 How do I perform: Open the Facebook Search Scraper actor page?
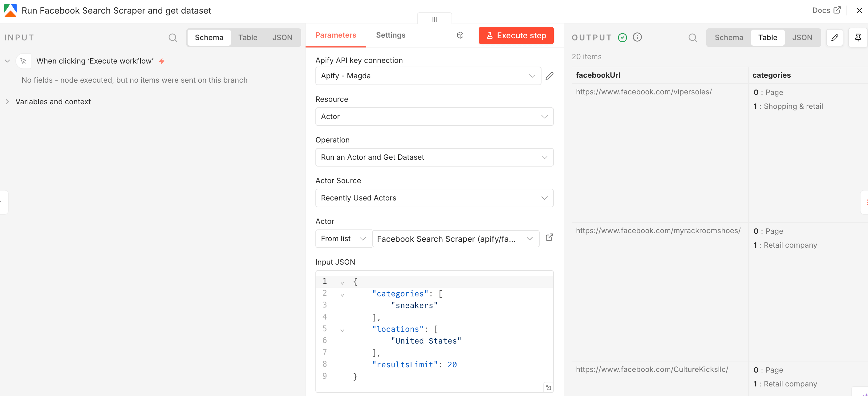tap(549, 237)
